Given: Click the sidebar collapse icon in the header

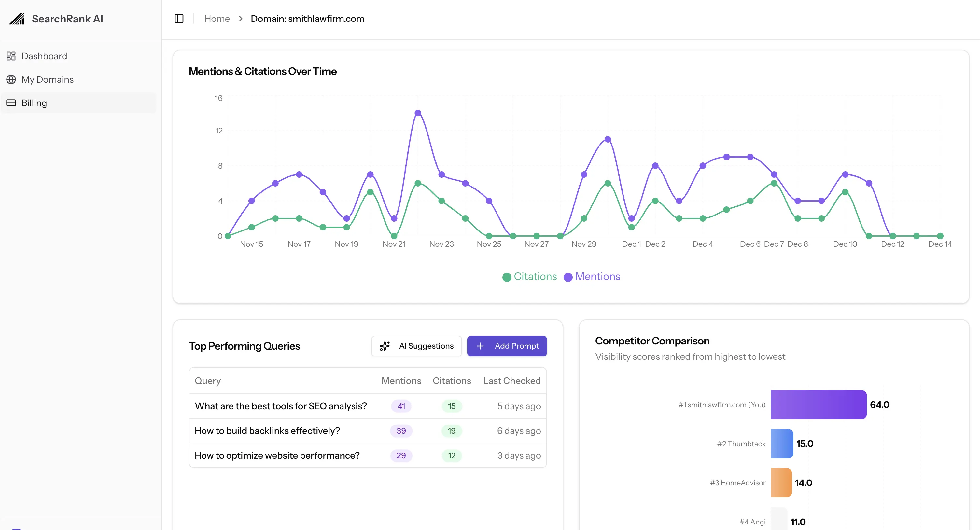Looking at the screenshot, I should (179, 19).
